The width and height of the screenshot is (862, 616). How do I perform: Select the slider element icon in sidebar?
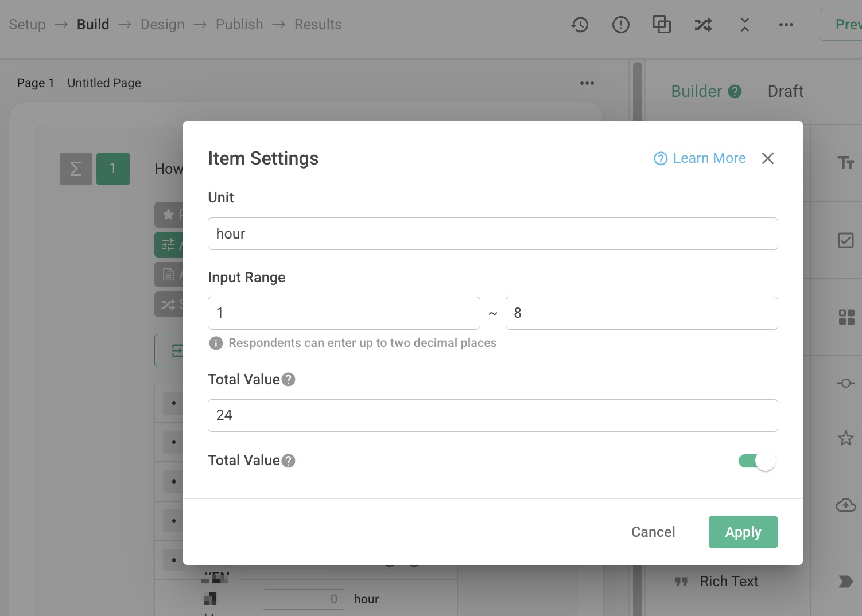tap(845, 383)
